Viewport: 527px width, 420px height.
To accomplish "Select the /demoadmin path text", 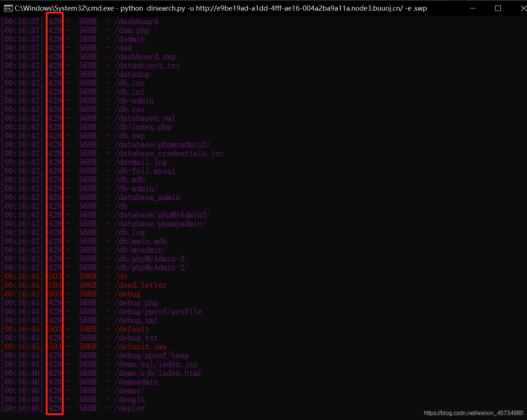I will pyautogui.click(x=136, y=382).
